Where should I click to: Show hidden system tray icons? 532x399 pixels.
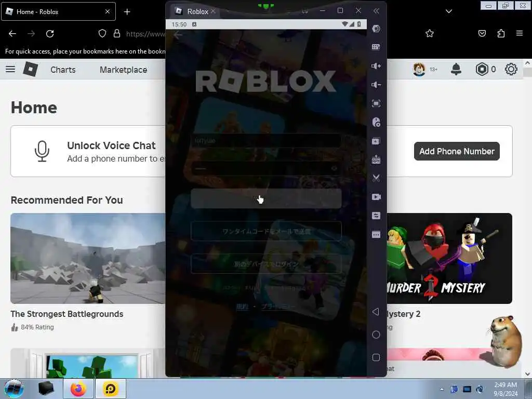click(x=442, y=389)
